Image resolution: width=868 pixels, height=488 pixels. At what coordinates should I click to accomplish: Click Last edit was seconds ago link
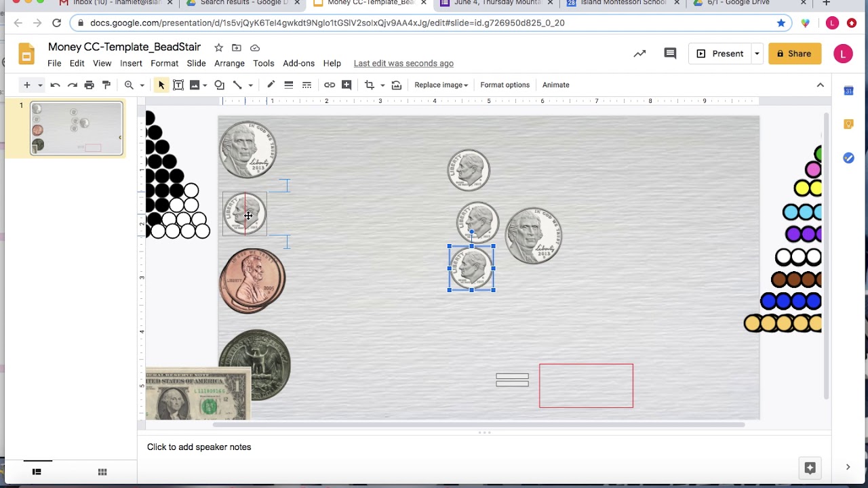tap(403, 63)
